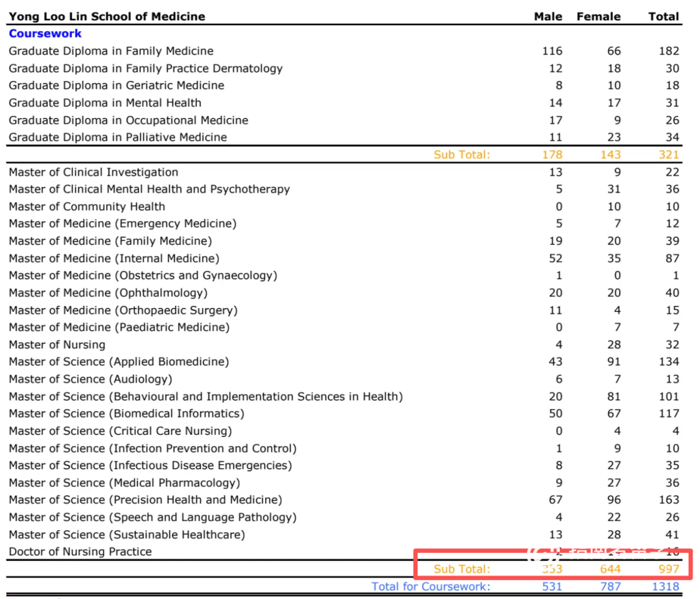
Task: Click the highlighted sub total value 997
Action: (667, 569)
